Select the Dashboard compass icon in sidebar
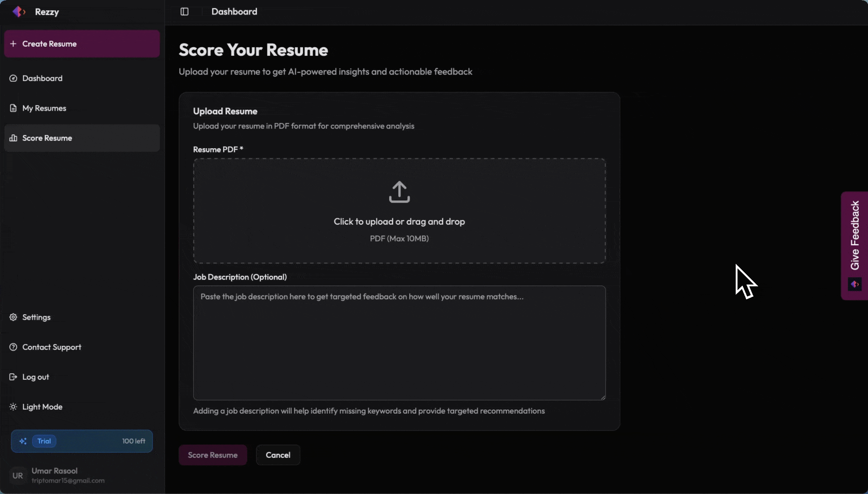Viewport: 868px width, 494px height. (x=12, y=78)
